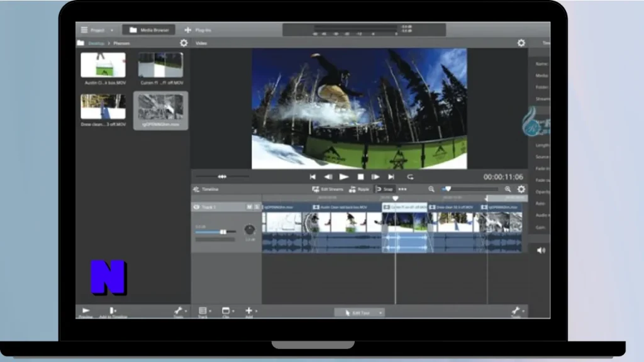Click the speaker volume icon
This screenshot has height=362, width=644.
[541, 250]
